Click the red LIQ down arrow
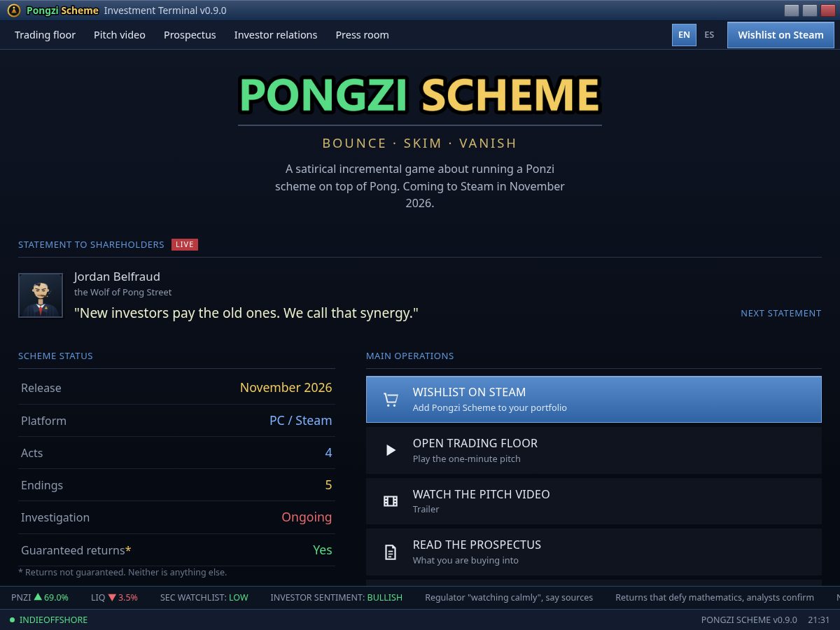This screenshot has width=840, height=630. pos(112,598)
